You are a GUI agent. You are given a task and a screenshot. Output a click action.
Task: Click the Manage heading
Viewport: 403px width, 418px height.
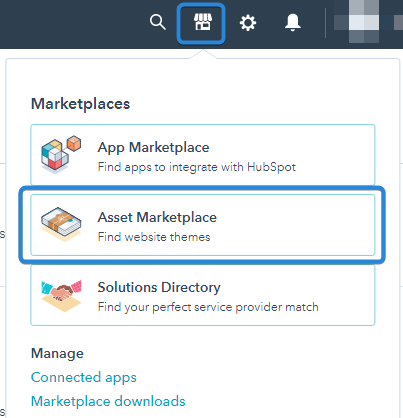point(57,353)
